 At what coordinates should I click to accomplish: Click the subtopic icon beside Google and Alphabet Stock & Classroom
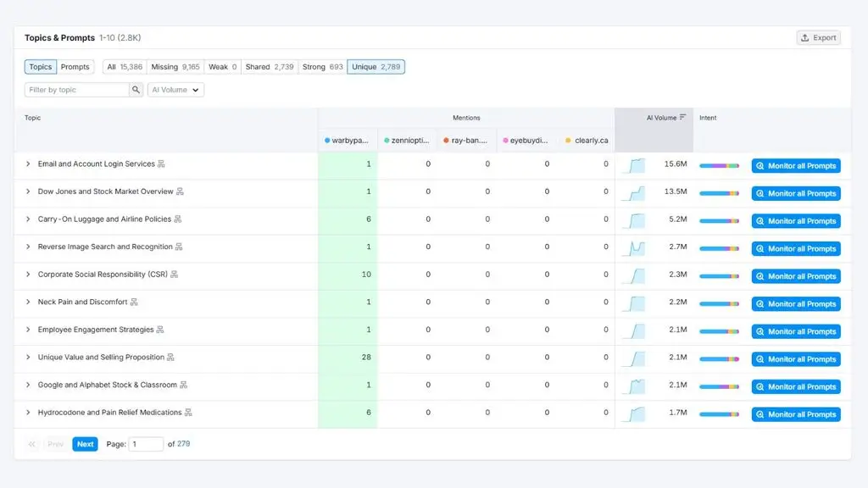[x=183, y=385]
